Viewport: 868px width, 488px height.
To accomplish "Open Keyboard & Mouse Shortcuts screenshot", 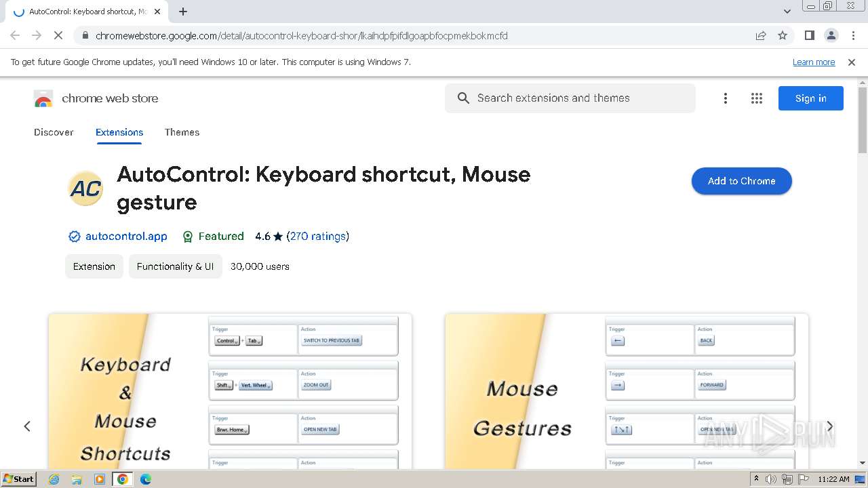I will click(x=230, y=391).
